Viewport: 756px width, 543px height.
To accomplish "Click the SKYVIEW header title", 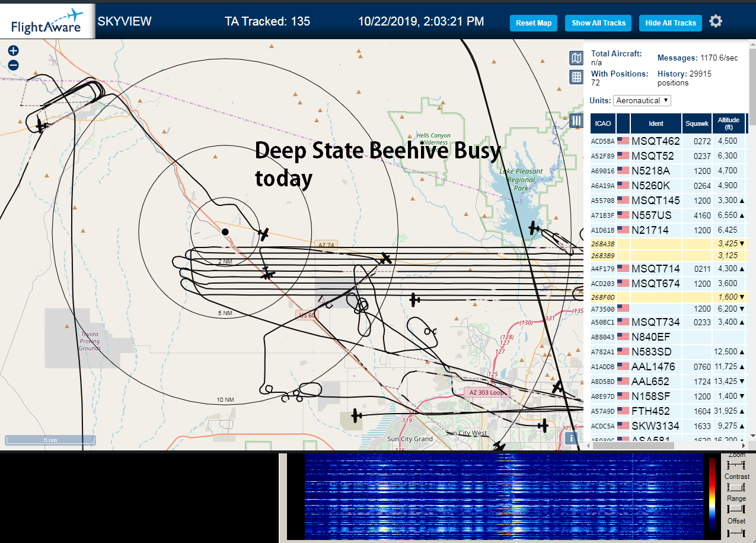I will (125, 21).
